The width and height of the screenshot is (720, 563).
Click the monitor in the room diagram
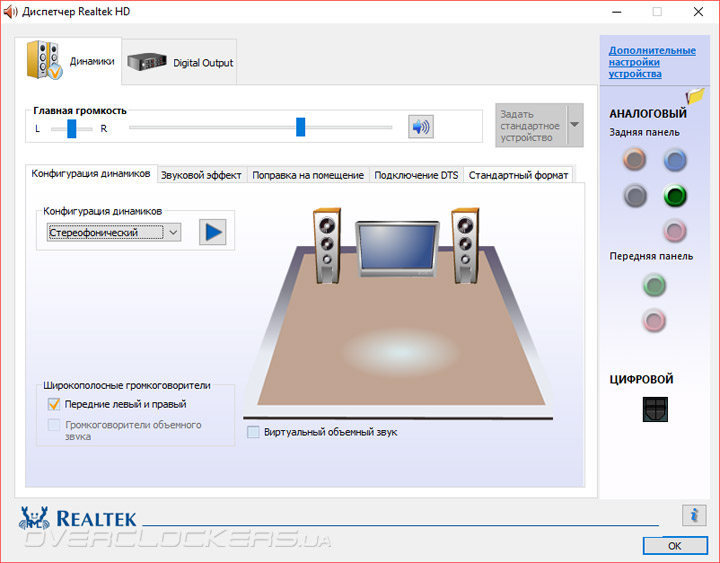397,249
